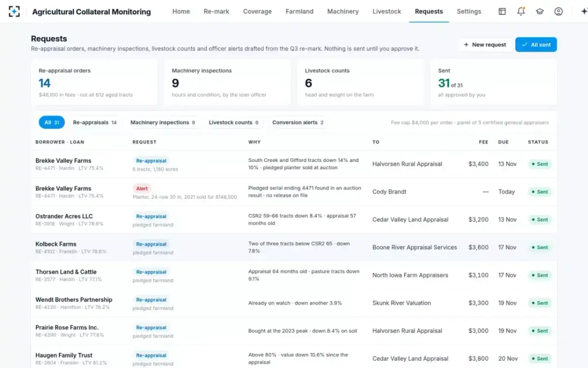Filter by Livestock counts 6
This screenshot has height=368, width=588.
(x=234, y=123)
